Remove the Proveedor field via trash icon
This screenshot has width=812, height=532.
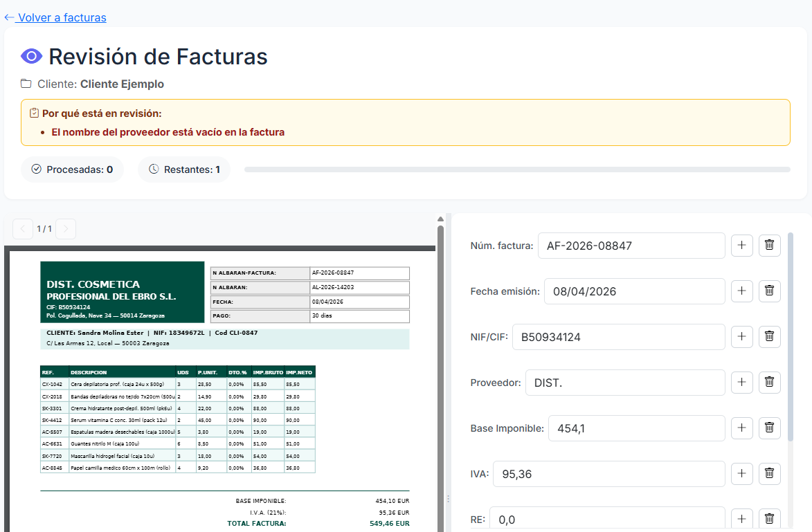point(770,382)
